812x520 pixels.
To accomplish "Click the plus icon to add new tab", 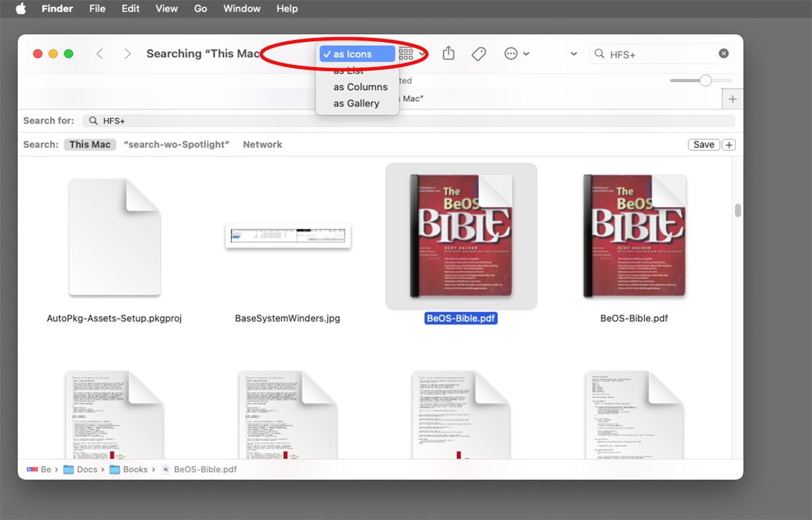I will [732, 100].
